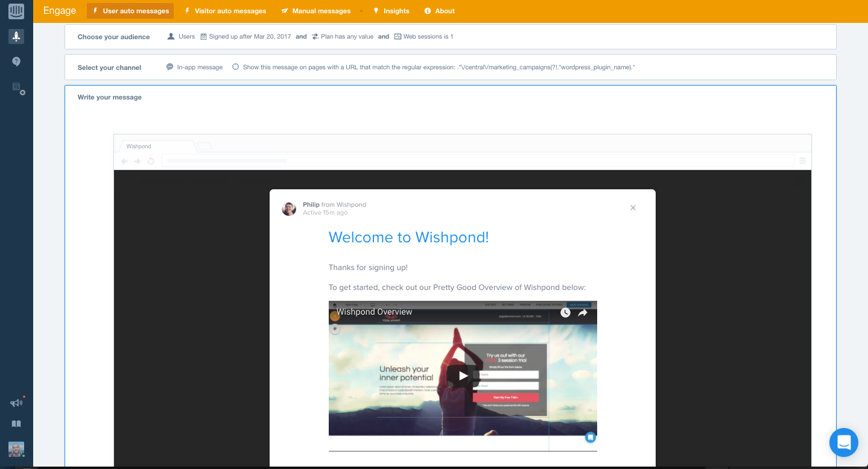868x469 pixels.
Task: Switch to Visitor auto messages tab
Action: (x=225, y=11)
